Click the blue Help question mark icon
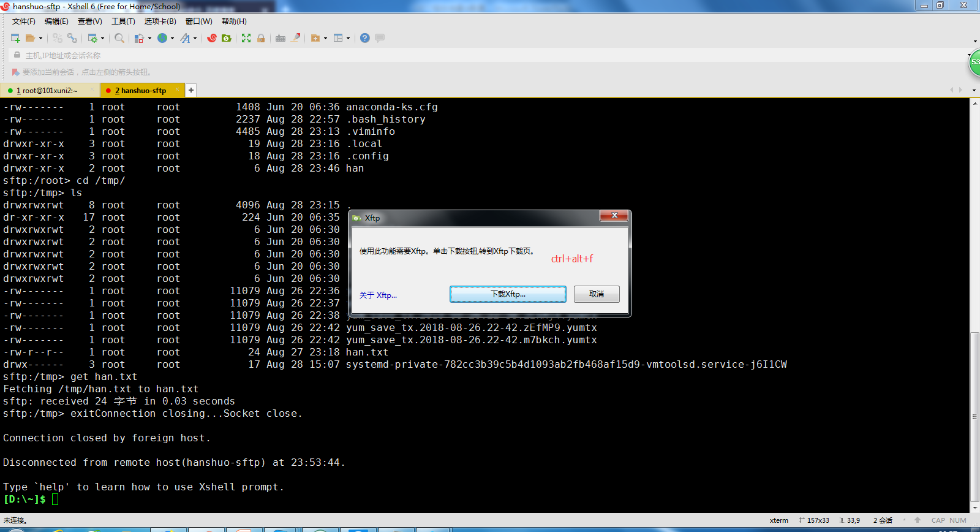980x532 pixels. click(x=365, y=38)
